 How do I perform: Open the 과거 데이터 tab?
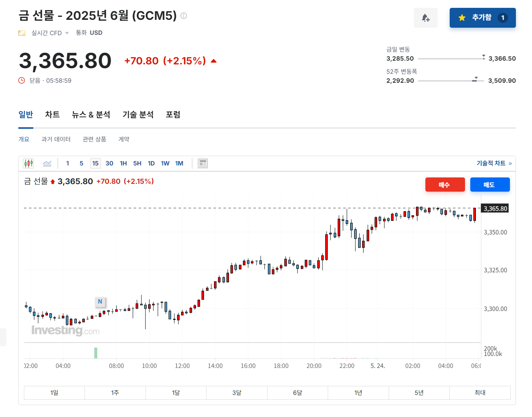(56, 139)
